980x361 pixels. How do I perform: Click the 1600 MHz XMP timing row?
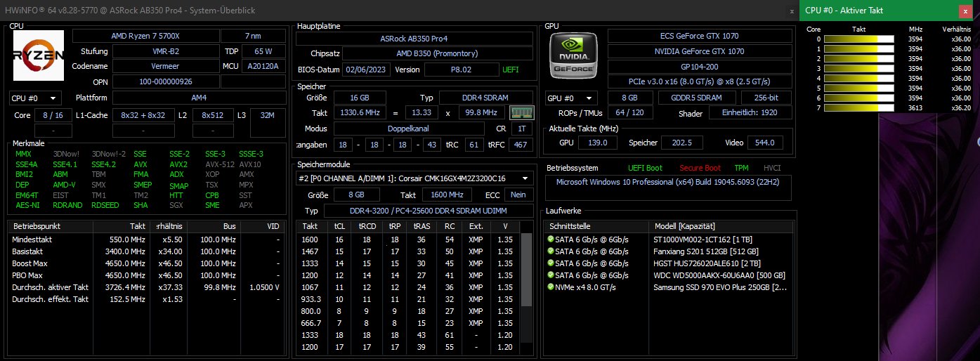[409, 239]
